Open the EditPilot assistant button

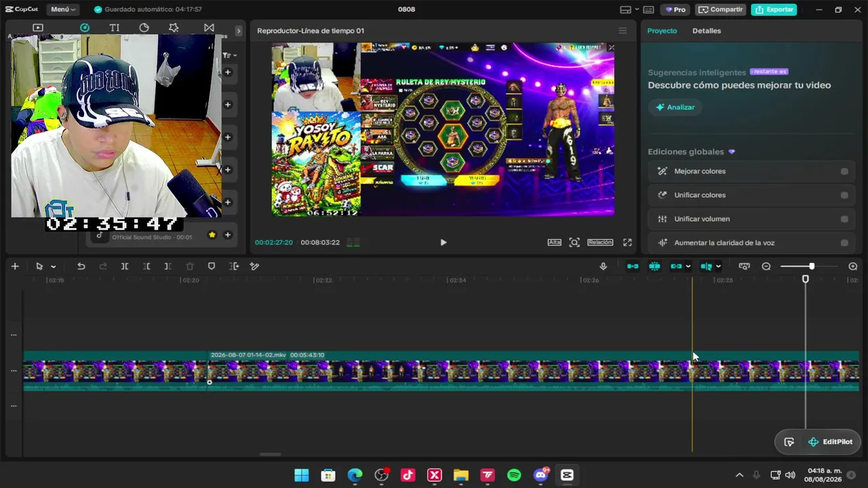pos(831,442)
